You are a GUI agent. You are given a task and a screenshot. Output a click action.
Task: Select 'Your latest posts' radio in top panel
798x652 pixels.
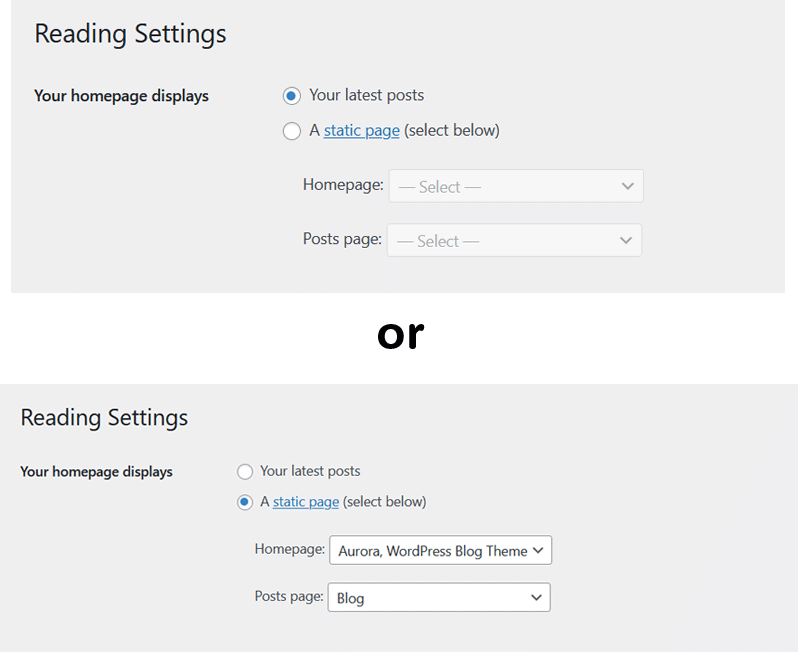(292, 96)
